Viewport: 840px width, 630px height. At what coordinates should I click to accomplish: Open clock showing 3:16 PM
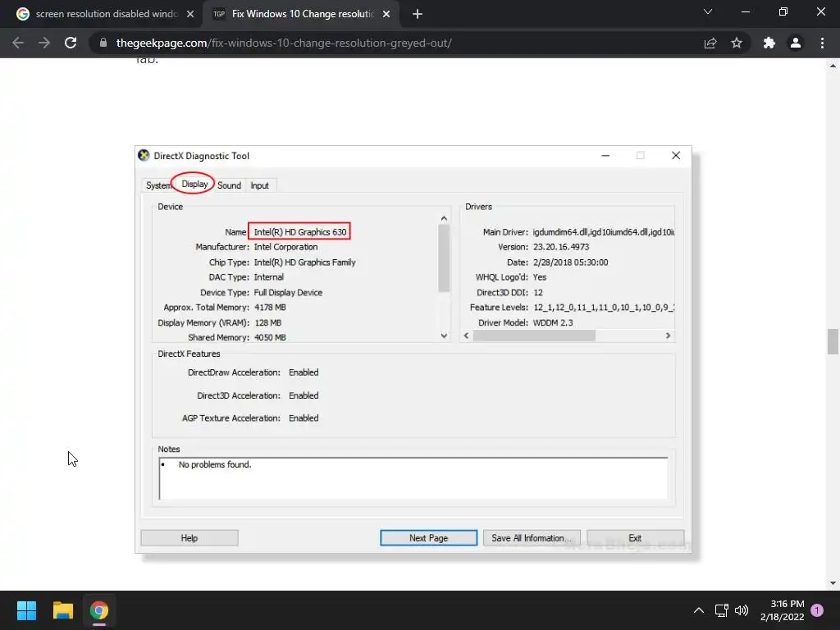[782, 610]
